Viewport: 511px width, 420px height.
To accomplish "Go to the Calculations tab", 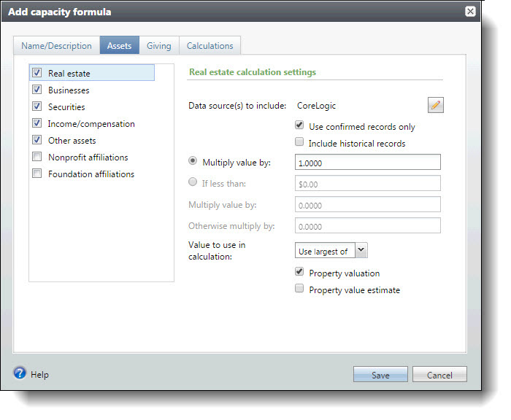I will click(210, 46).
